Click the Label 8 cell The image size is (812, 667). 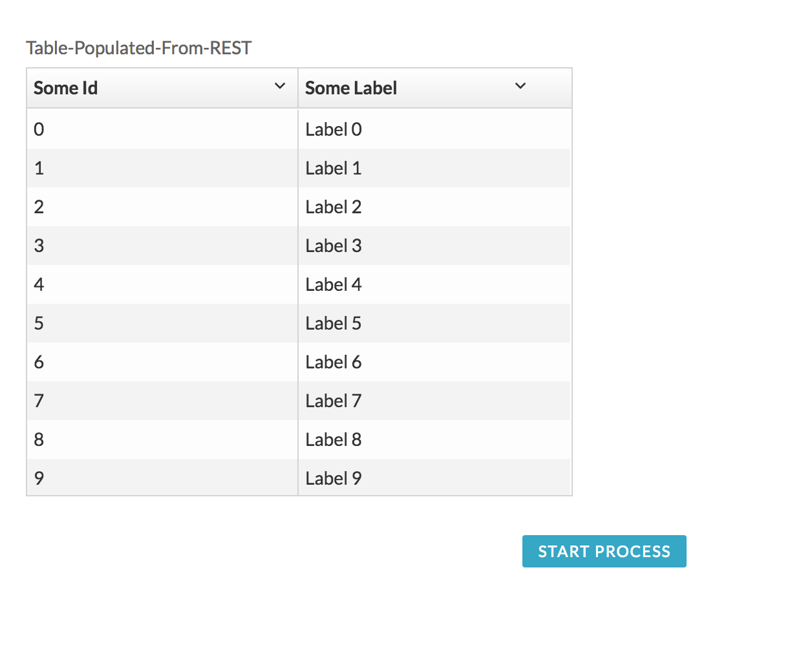tap(434, 439)
